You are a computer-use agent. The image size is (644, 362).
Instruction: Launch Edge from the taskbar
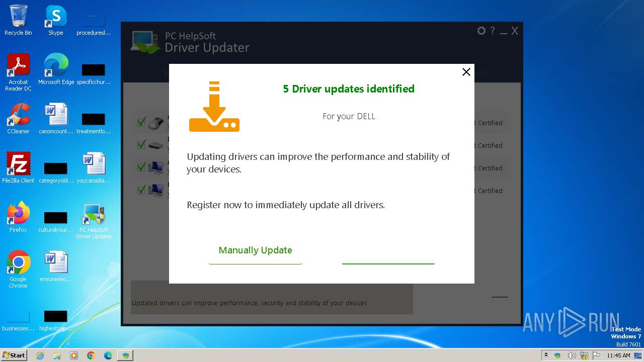108,355
